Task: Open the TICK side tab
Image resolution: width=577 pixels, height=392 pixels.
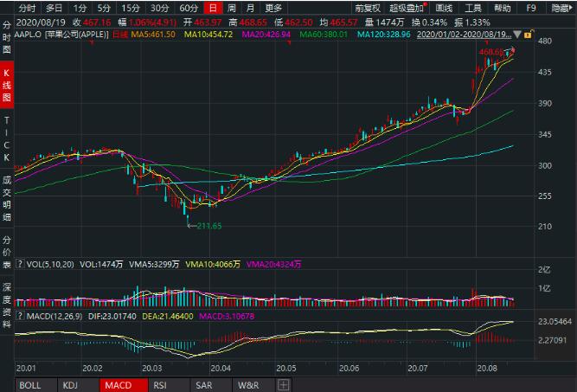Action: [7, 139]
